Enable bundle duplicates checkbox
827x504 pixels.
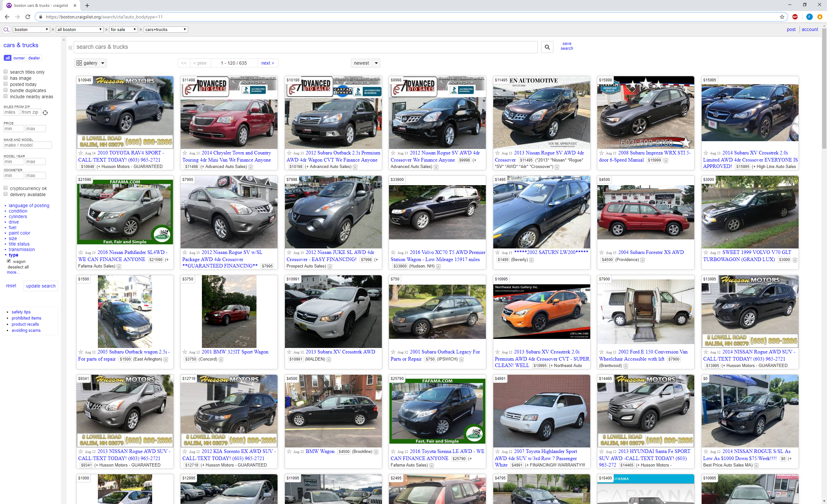tap(5, 90)
